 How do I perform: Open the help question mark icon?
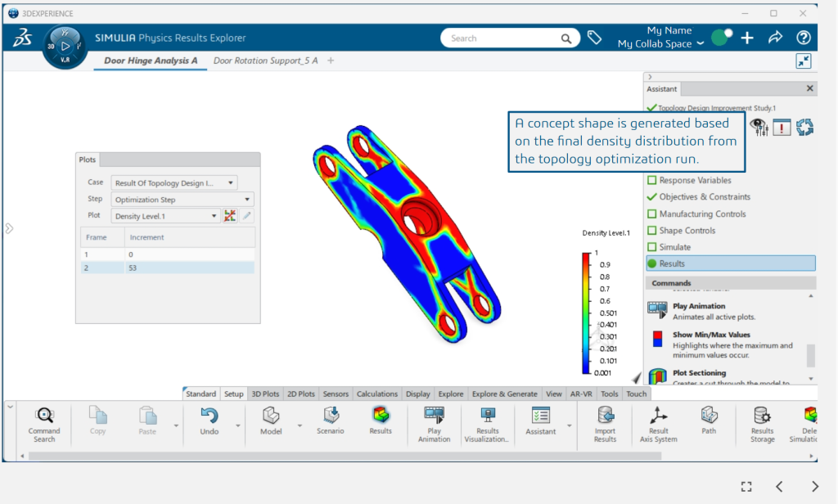(x=804, y=38)
